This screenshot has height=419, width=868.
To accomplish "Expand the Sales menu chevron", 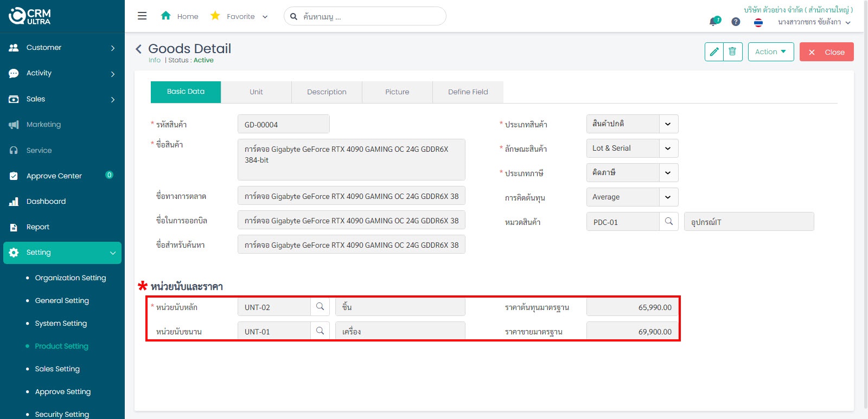I will (113, 100).
